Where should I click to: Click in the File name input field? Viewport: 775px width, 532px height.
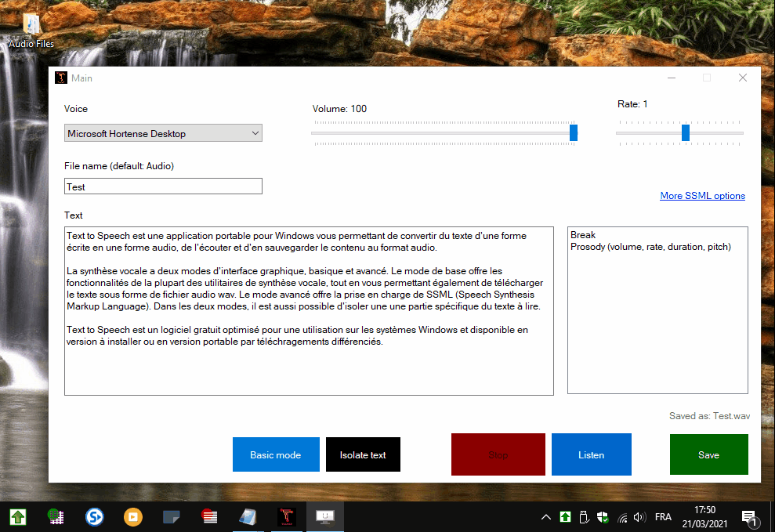(163, 186)
